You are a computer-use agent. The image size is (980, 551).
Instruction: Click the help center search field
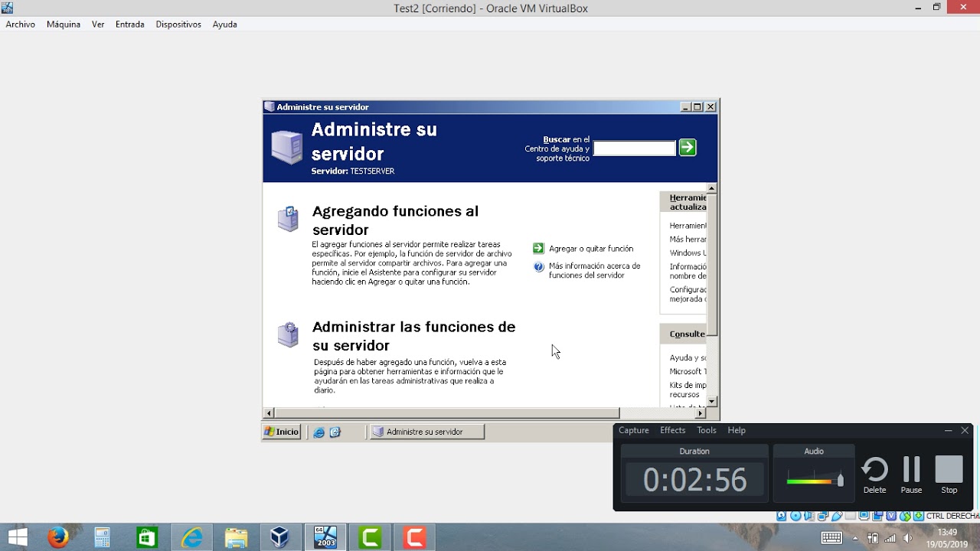[x=635, y=148]
